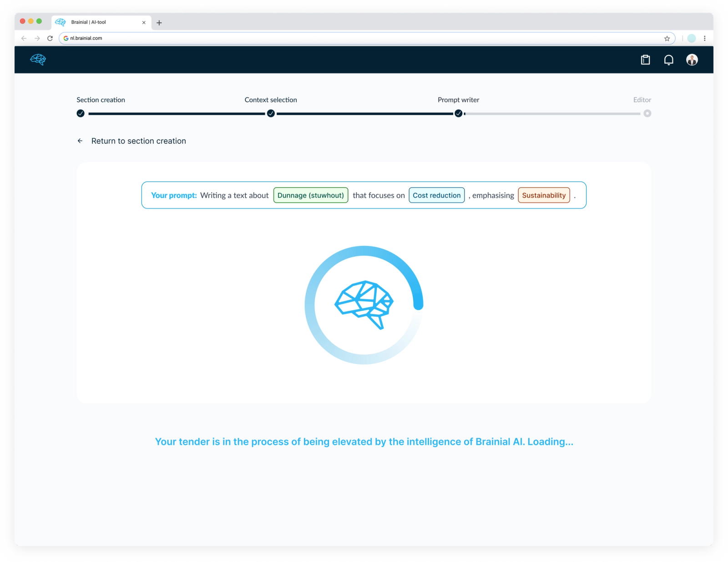
Task: Click the browser forward arrow
Action: coord(37,38)
